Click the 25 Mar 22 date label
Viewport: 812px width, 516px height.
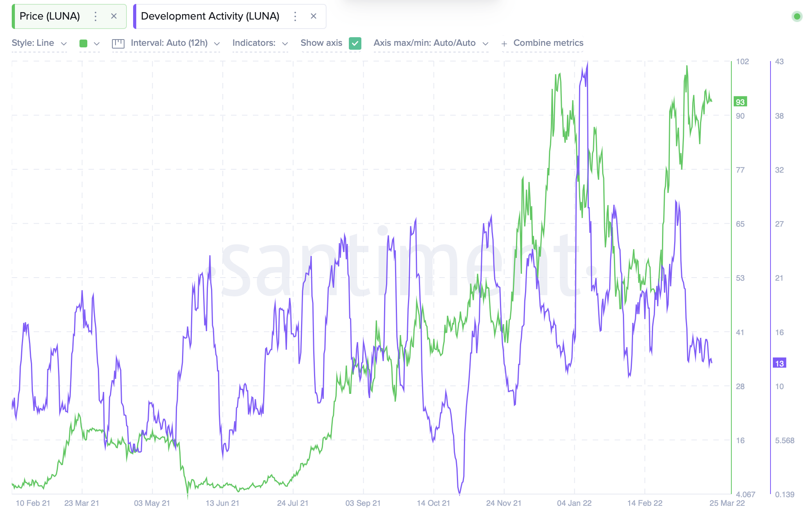click(x=727, y=503)
